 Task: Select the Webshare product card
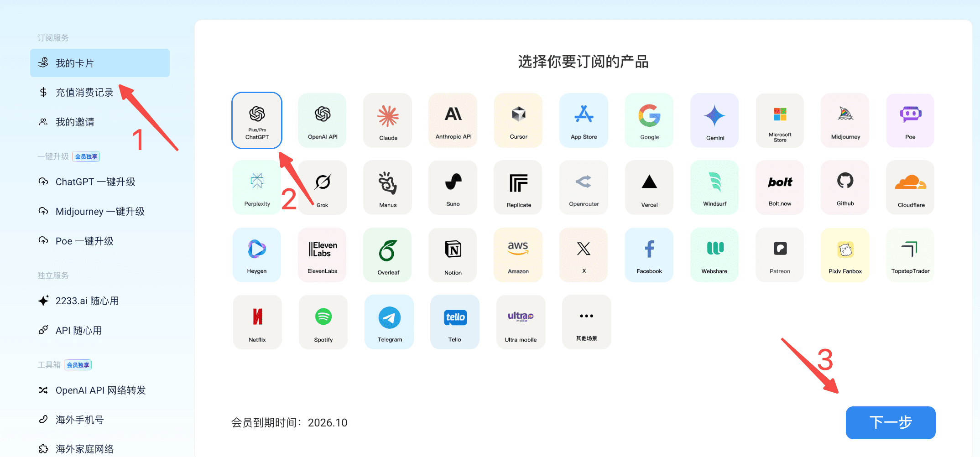[x=714, y=255]
